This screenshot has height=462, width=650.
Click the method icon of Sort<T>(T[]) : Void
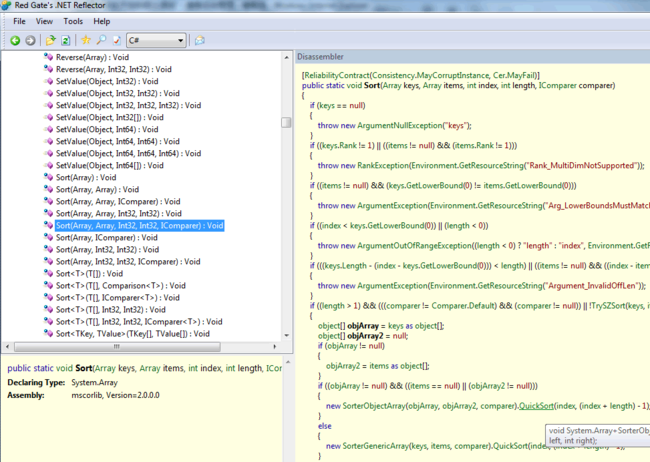[x=49, y=273]
